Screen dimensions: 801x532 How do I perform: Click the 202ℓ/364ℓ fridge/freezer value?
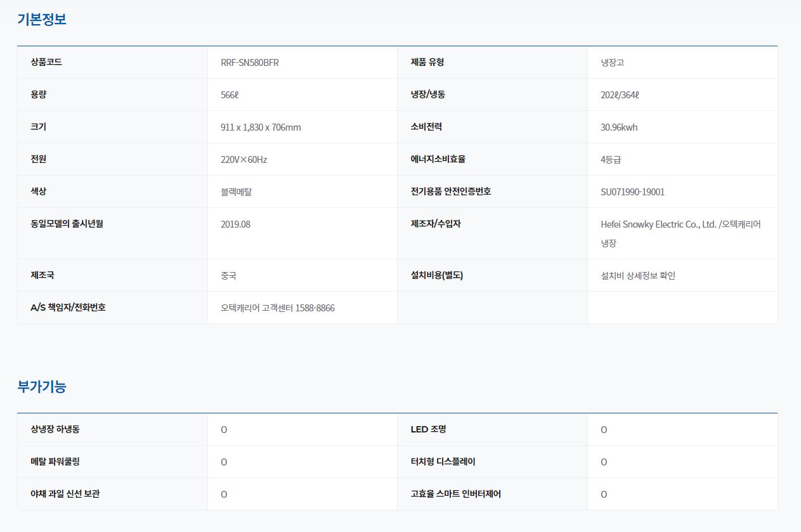pos(620,95)
